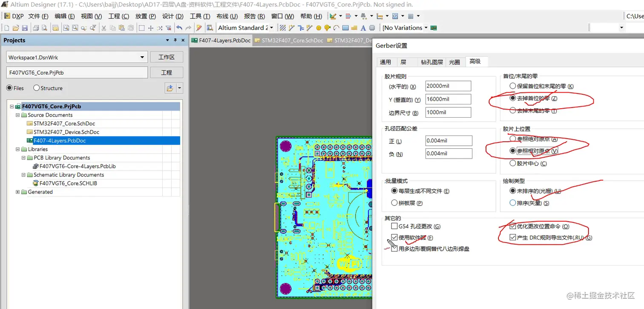Click the 工作区 button
This screenshot has height=309, width=644.
(x=167, y=57)
